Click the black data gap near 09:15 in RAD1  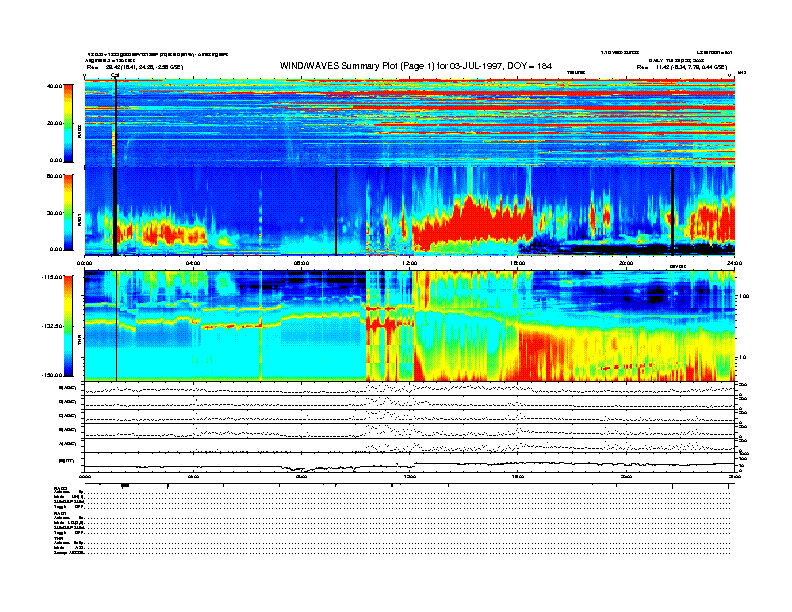[x=336, y=211]
